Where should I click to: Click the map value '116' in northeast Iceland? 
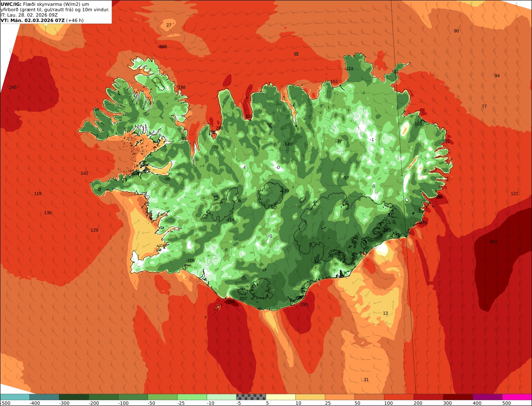tap(418, 124)
